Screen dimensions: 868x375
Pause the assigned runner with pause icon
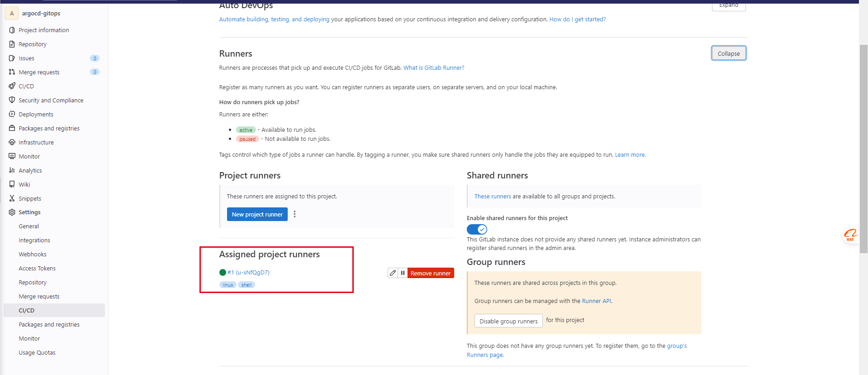[403, 273]
